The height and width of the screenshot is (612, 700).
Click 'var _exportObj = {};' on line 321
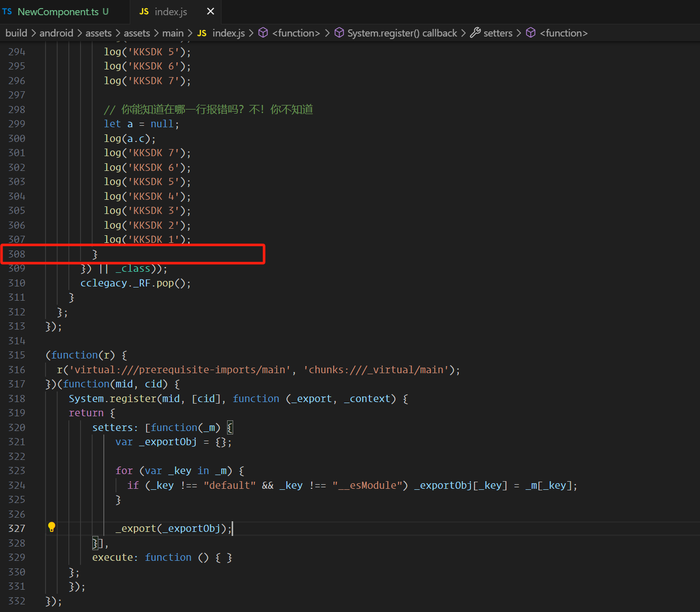coord(173,442)
